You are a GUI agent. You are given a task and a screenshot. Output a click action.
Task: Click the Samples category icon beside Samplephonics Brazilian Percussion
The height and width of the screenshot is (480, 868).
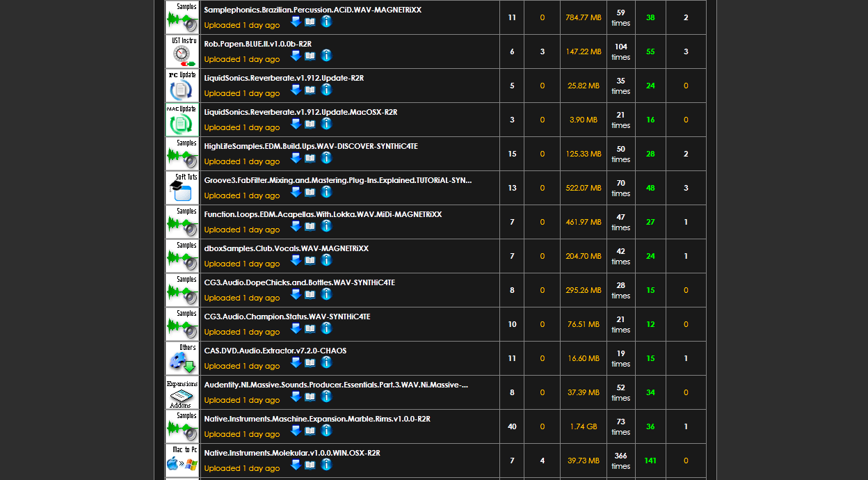[x=182, y=17]
